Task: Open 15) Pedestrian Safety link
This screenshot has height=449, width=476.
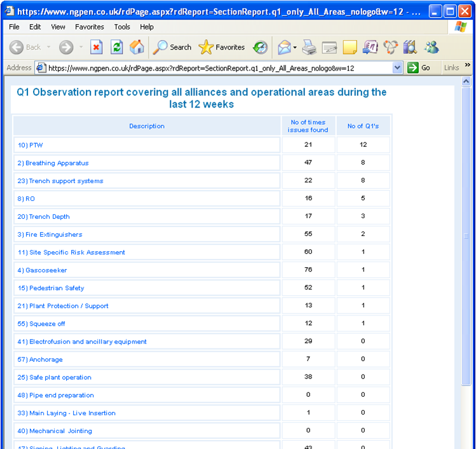Action: [51, 288]
